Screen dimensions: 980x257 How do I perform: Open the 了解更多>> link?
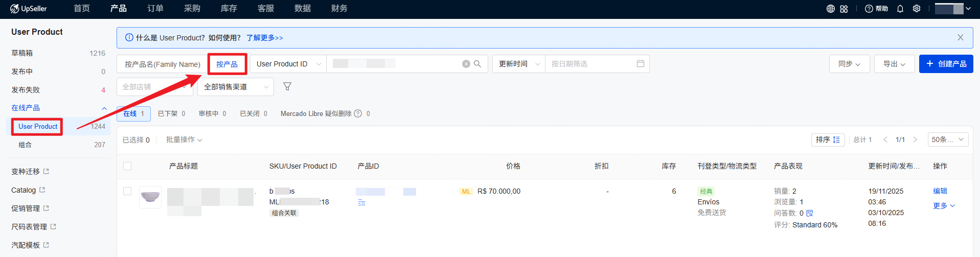[x=264, y=38]
